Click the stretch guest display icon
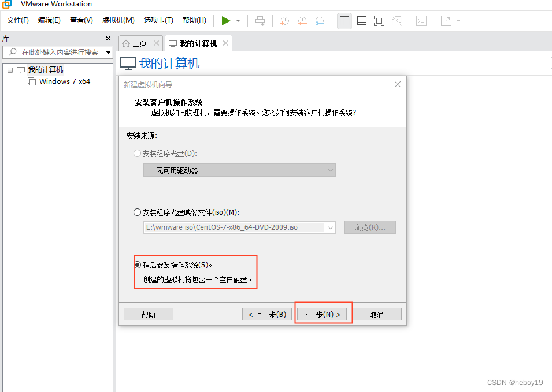The height and width of the screenshot is (392, 552). click(446, 21)
